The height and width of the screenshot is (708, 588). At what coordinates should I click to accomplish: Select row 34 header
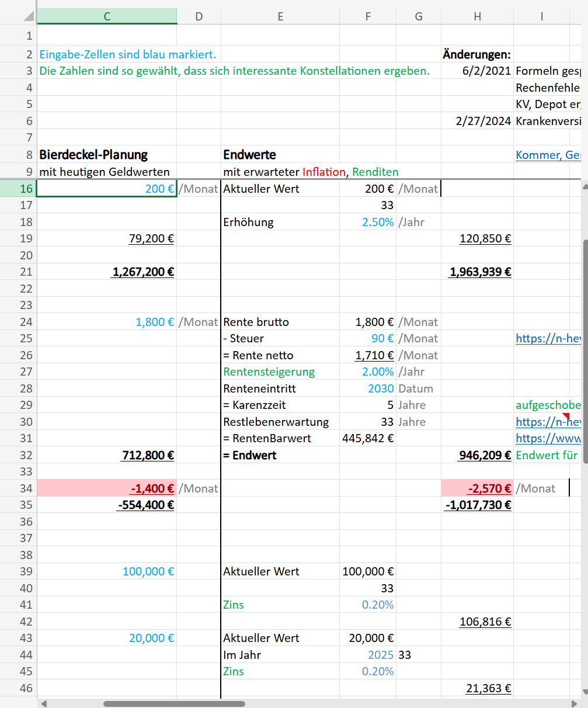click(x=18, y=488)
